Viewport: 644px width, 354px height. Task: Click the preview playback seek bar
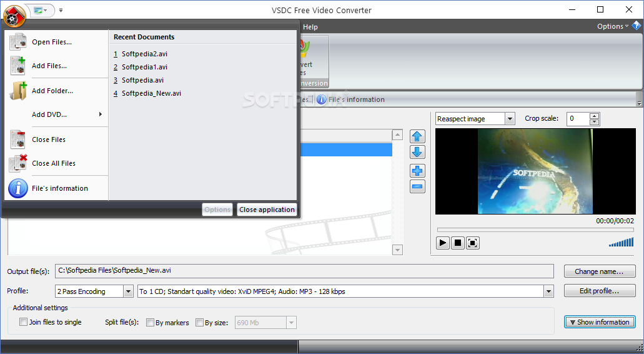(x=535, y=230)
